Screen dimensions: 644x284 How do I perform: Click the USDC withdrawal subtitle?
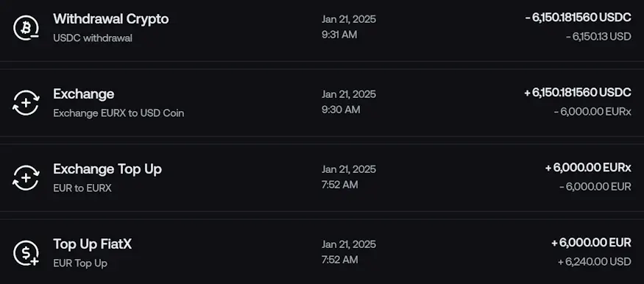93,38
